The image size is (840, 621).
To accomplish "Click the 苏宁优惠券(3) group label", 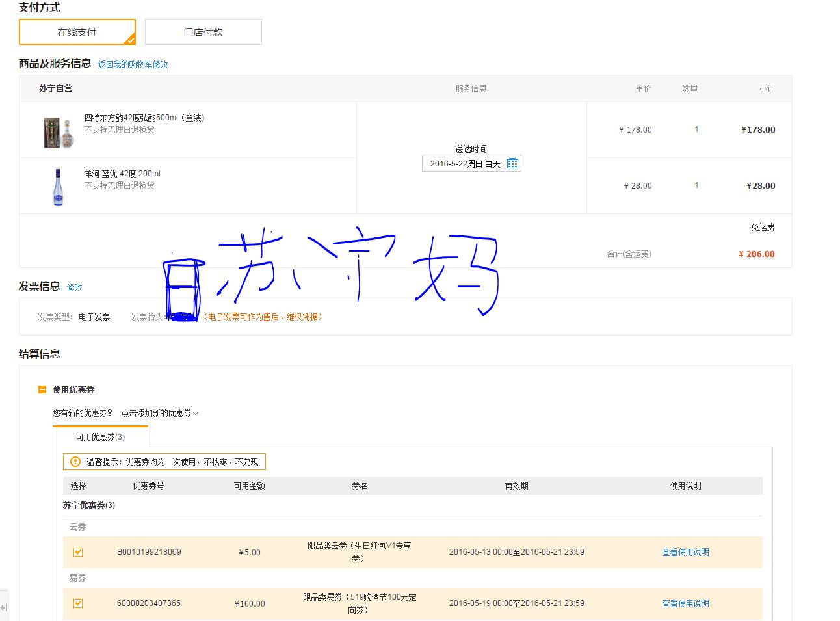I will pyautogui.click(x=89, y=505).
